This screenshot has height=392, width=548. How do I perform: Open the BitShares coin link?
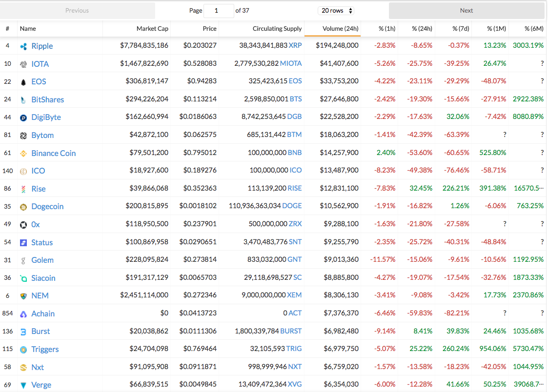tap(47, 100)
